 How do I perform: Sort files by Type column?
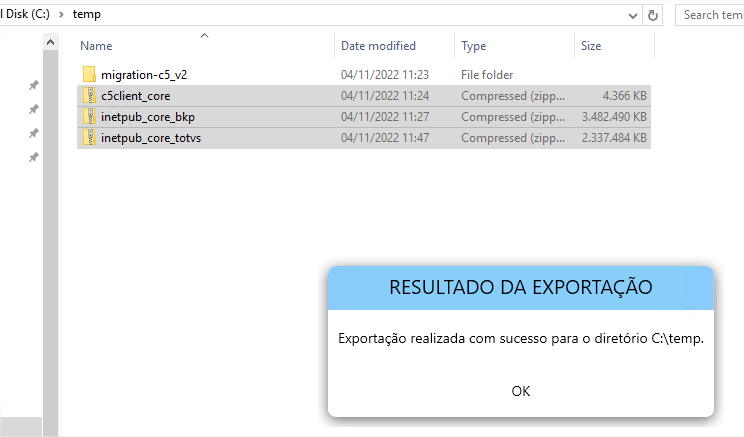(x=474, y=46)
